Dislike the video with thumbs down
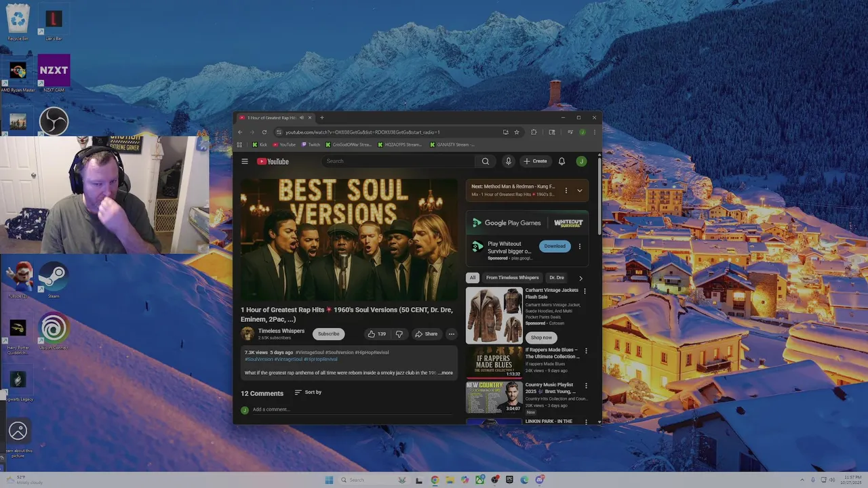The width and height of the screenshot is (868, 488). pyautogui.click(x=399, y=333)
